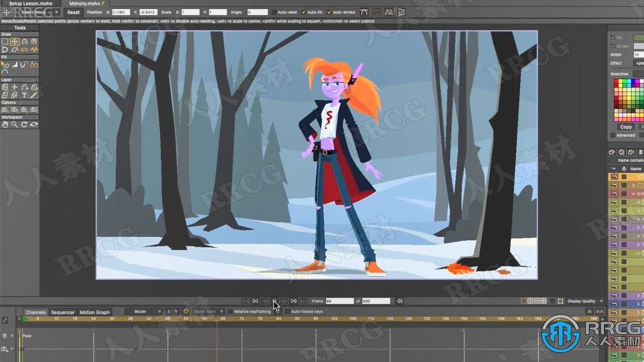Hide the topmost orange layer via eye icon
644x362 pixels.
pos(614,177)
